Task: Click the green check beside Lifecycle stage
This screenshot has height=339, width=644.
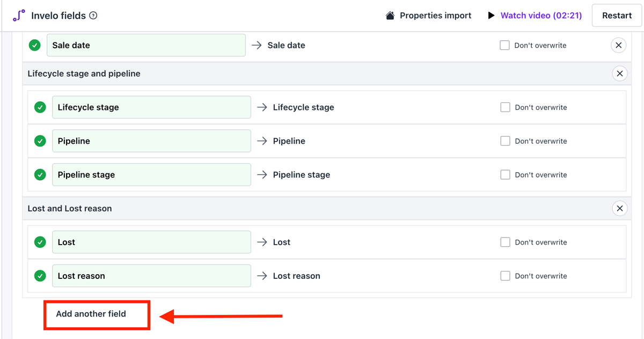Action: pos(40,107)
